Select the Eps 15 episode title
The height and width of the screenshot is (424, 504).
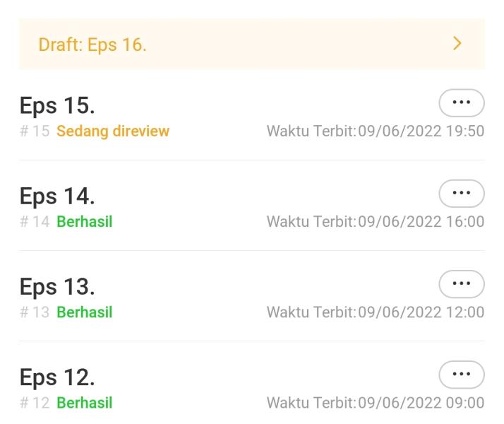(x=57, y=106)
